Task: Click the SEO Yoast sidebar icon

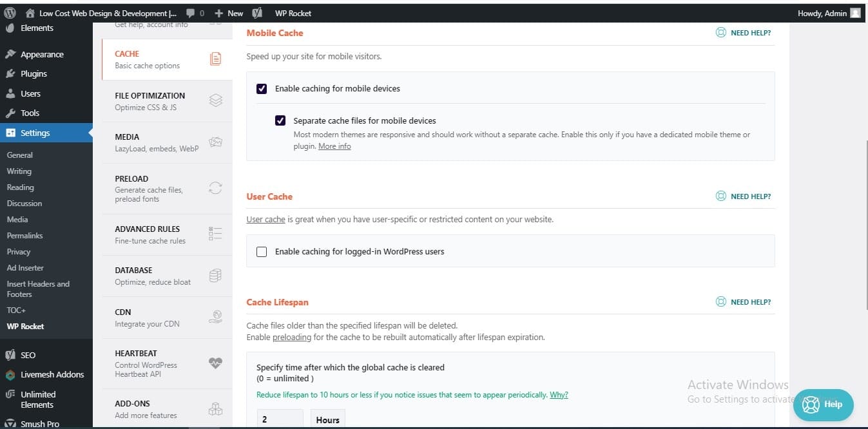Action: point(10,355)
